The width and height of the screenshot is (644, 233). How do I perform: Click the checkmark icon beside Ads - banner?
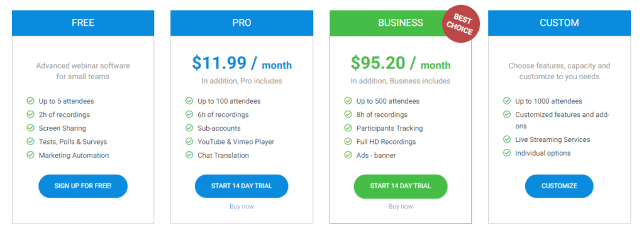point(348,154)
